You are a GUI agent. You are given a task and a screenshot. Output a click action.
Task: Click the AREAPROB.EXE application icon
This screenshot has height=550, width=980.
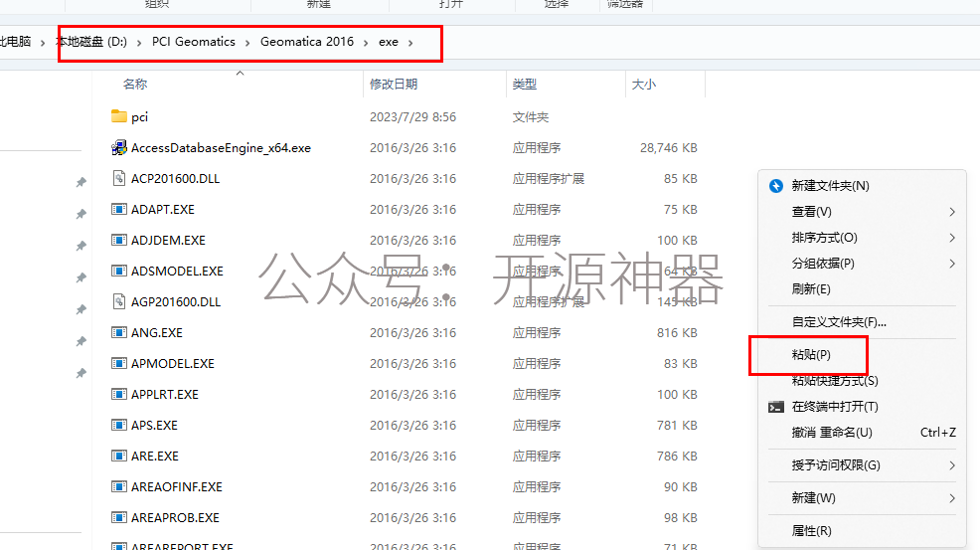coord(118,517)
